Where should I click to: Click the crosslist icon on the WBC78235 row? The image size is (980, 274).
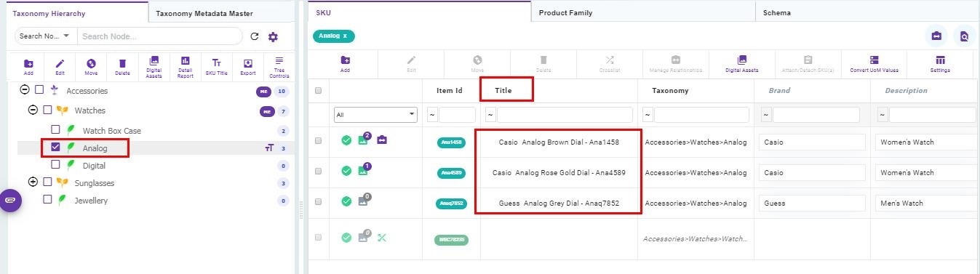(x=382, y=237)
